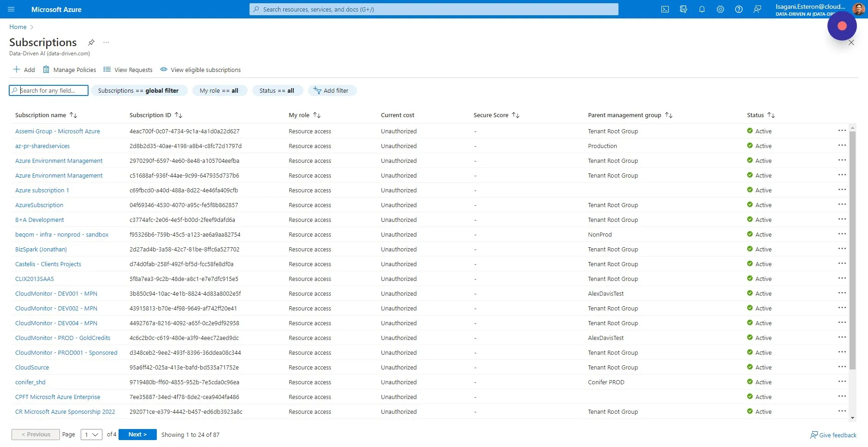Image resolution: width=868 pixels, height=447 pixels.
Task: Open BizSpark (Jonathan) subscription
Action: pyautogui.click(x=41, y=249)
